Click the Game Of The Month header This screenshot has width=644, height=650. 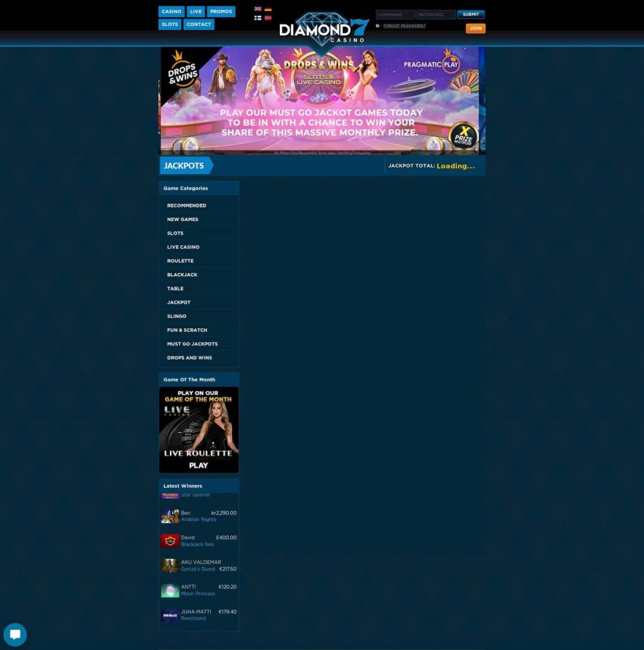click(199, 380)
